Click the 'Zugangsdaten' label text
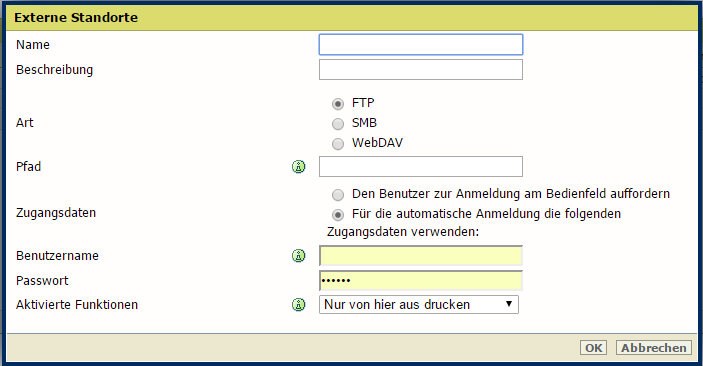The height and width of the screenshot is (366, 703). point(56,213)
